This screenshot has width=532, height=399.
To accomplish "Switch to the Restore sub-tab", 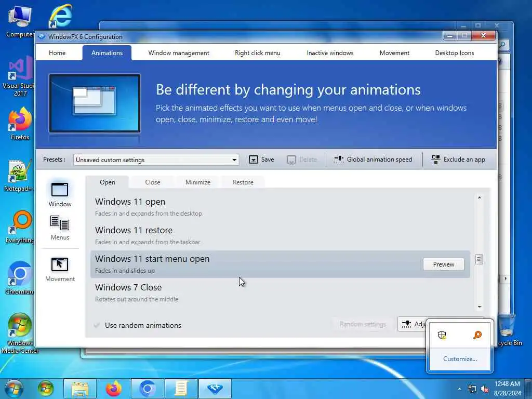I will 243,182.
